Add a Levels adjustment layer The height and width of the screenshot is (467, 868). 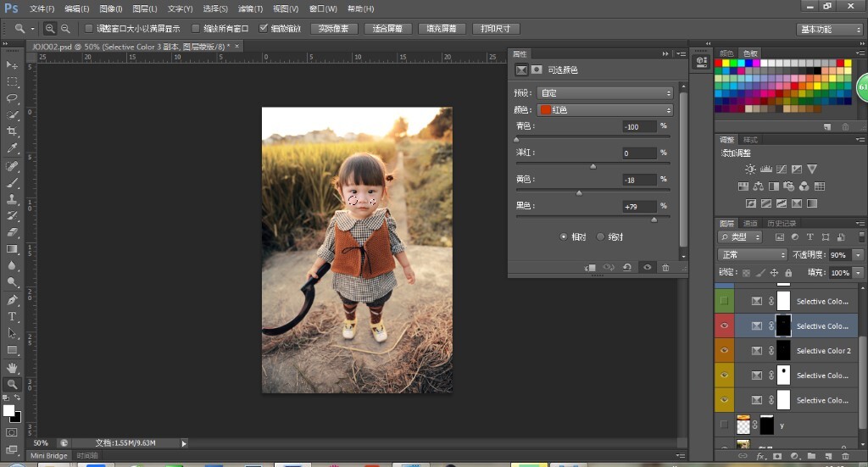point(765,170)
